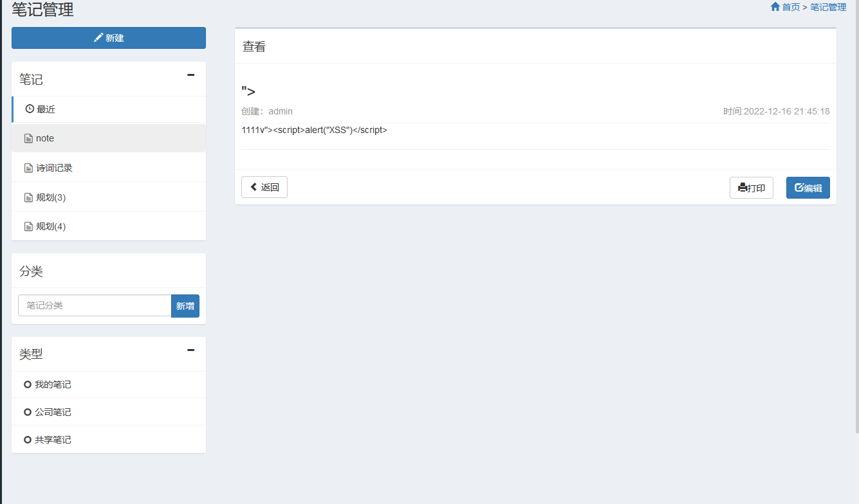
Task: Collapse the 笔记 panel with minus
Action: pos(190,75)
